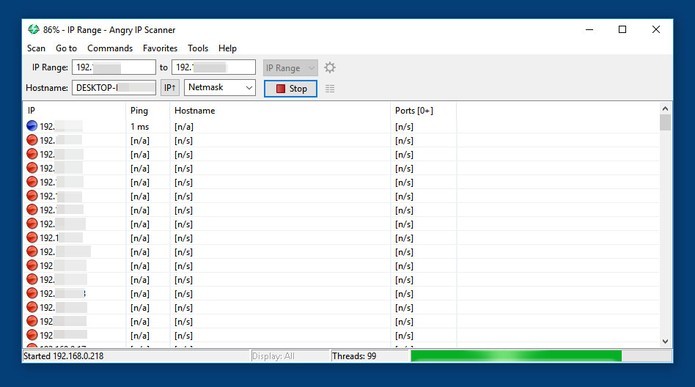Viewport: 695px width, 387px height.
Task: Minimize the Angry IP Scanner window
Action: coord(590,30)
